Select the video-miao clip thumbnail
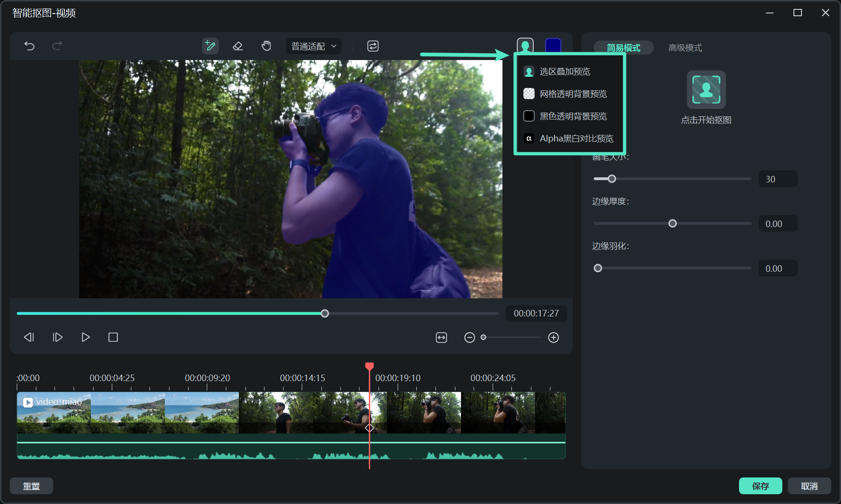Viewport: 841px width, 504px height. pyautogui.click(x=54, y=413)
